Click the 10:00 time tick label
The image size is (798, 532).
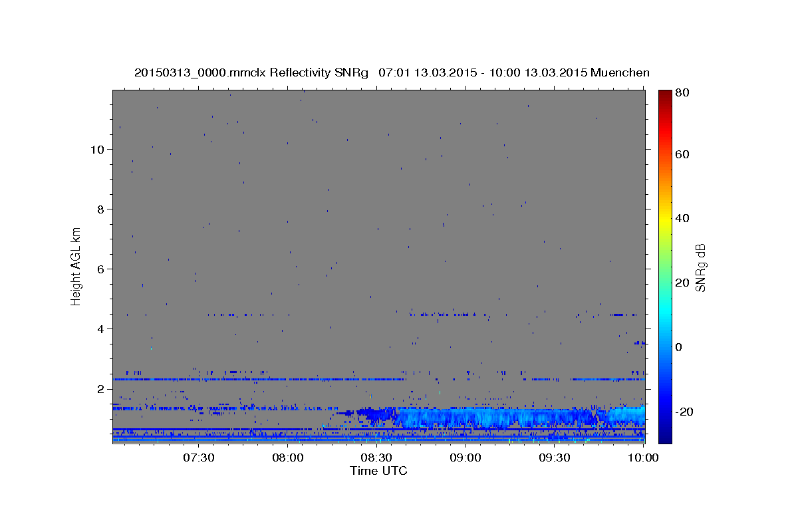coord(644,457)
